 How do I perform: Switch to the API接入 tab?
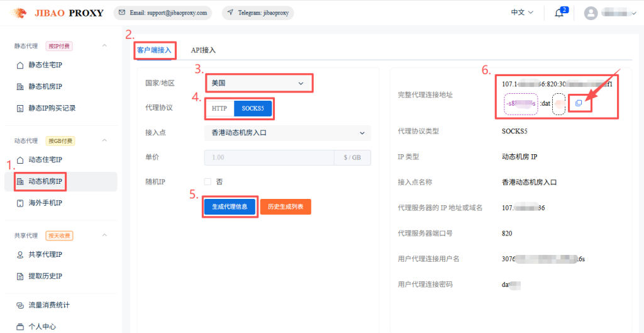coord(203,50)
